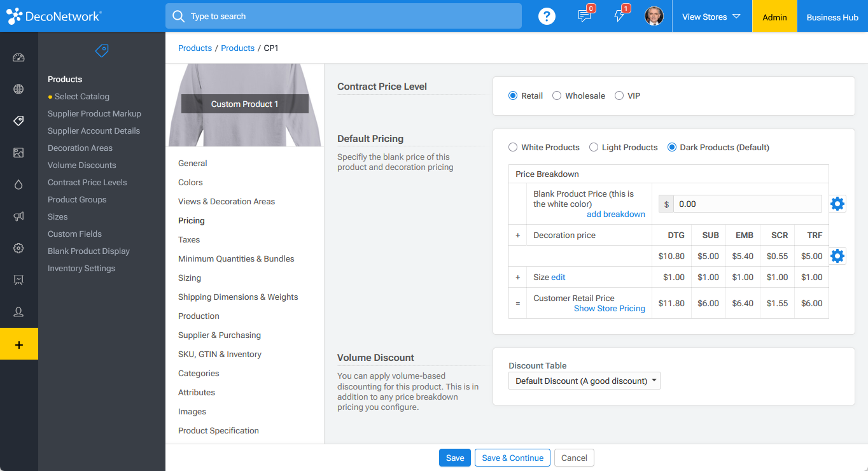
Task: Open the ink droplet sidebar icon
Action: pyautogui.click(x=18, y=185)
